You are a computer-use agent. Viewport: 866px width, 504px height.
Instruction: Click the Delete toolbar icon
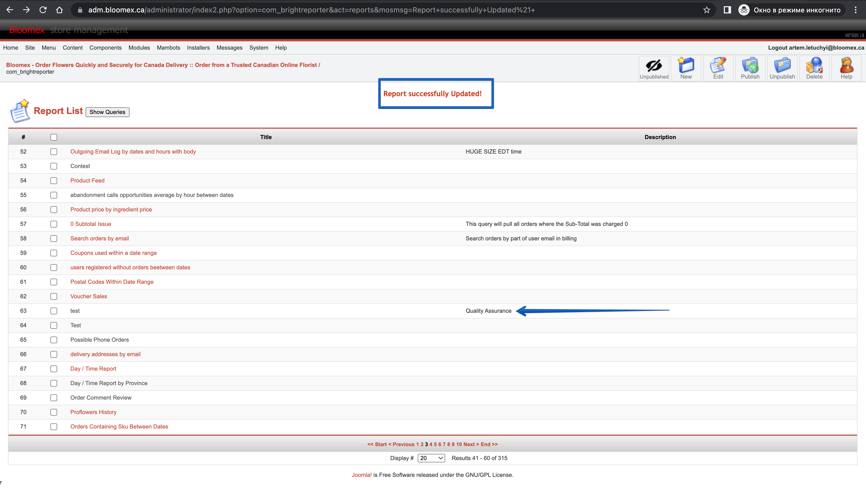pyautogui.click(x=814, y=69)
